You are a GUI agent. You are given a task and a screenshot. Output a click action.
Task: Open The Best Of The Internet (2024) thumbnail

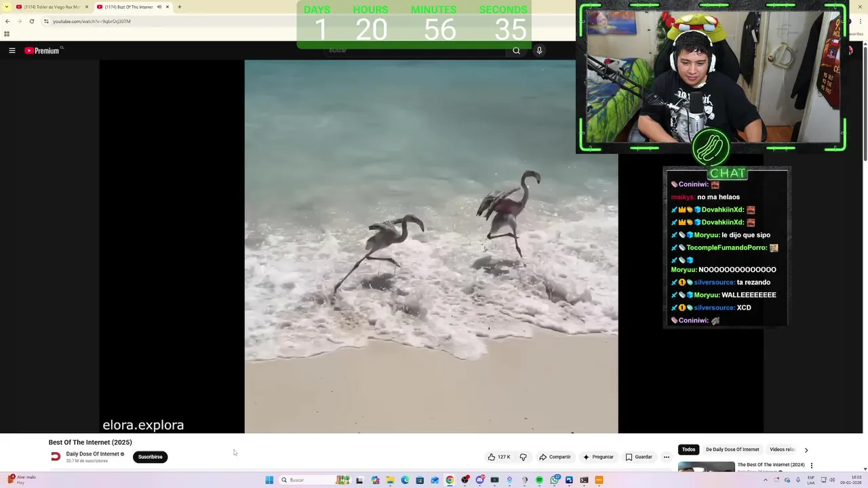(x=706, y=467)
